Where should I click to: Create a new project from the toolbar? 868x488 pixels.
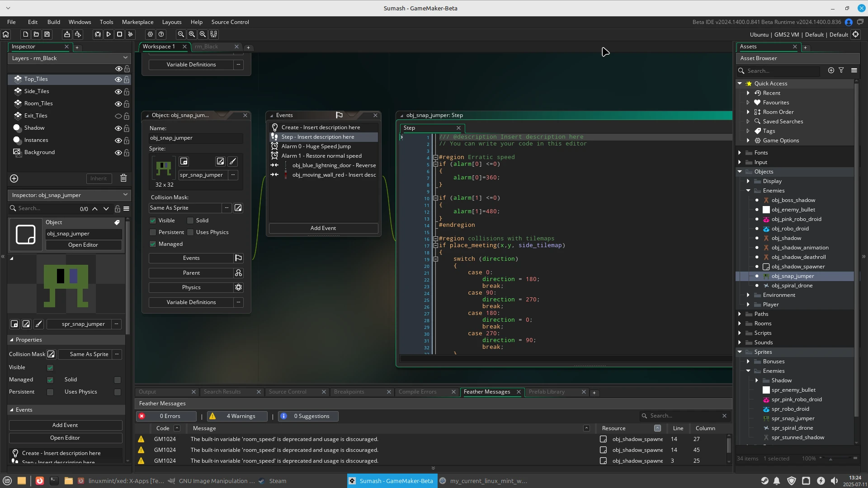(25, 34)
